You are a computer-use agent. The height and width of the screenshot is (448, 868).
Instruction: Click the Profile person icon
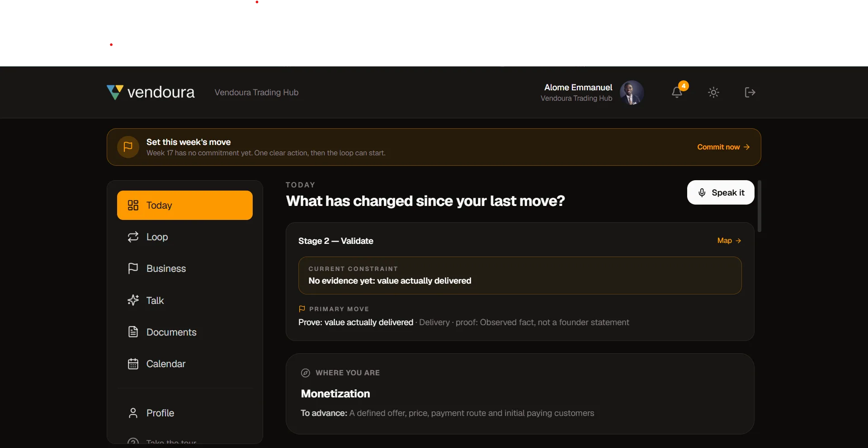(133, 413)
